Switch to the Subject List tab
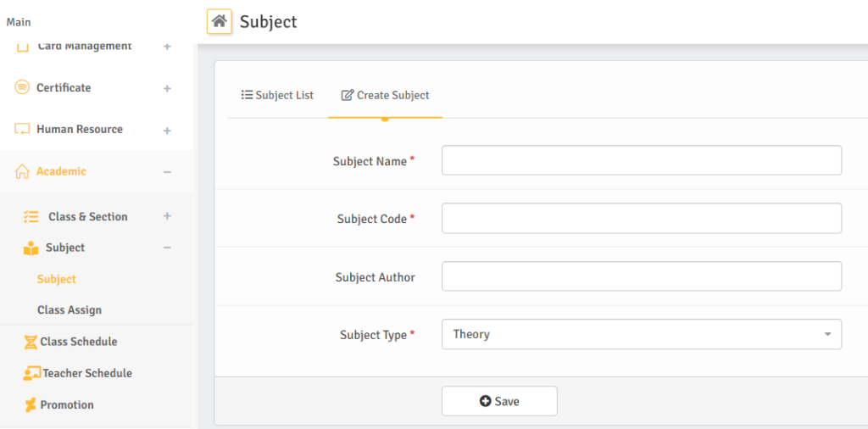This screenshot has height=429, width=868. point(277,95)
